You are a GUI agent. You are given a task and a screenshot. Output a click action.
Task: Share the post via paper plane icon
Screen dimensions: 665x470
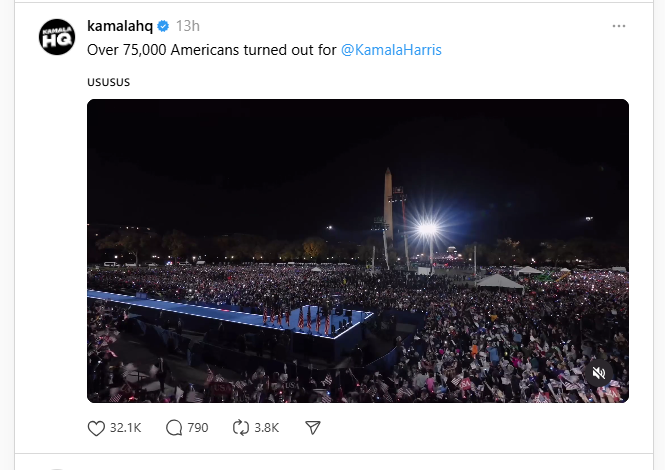click(x=312, y=428)
